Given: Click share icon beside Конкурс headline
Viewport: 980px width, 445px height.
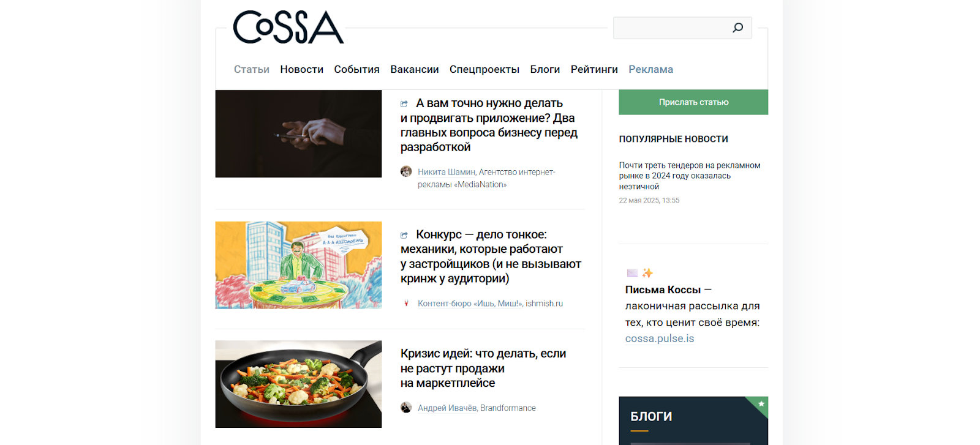Looking at the screenshot, I should click(x=404, y=235).
